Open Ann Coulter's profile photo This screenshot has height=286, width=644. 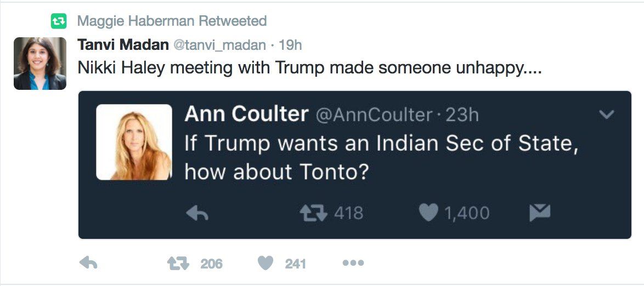click(x=134, y=142)
